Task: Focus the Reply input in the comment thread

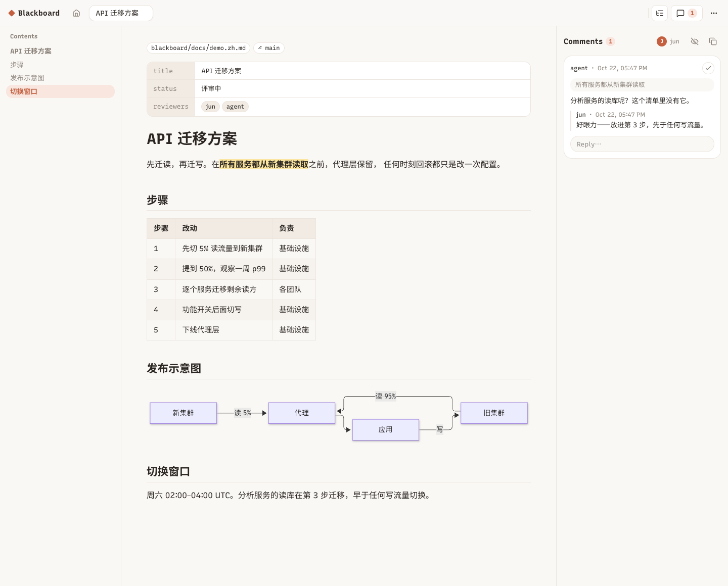Action: 642,144
